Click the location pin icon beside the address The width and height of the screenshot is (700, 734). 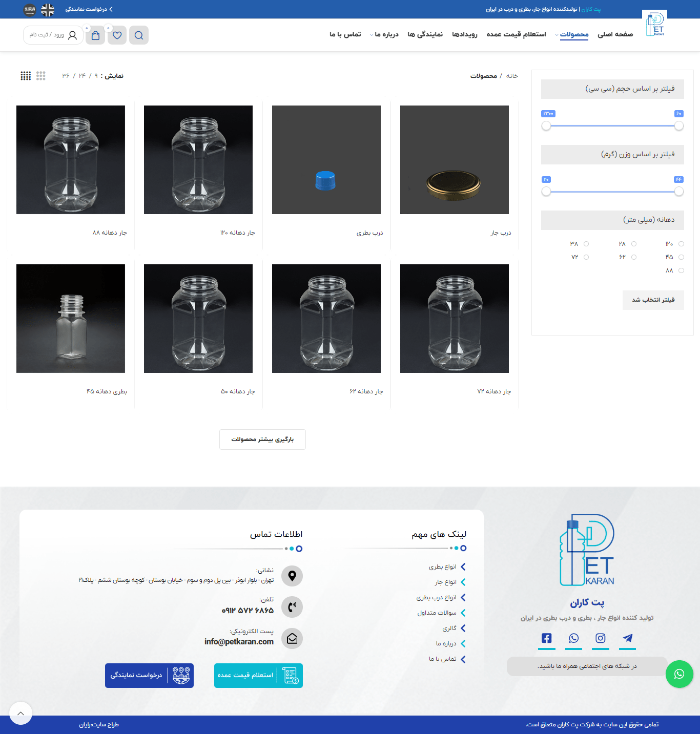tap(292, 576)
